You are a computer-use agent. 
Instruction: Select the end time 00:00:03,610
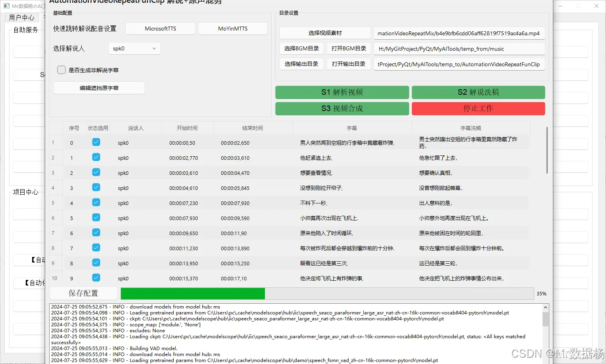tap(253, 158)
